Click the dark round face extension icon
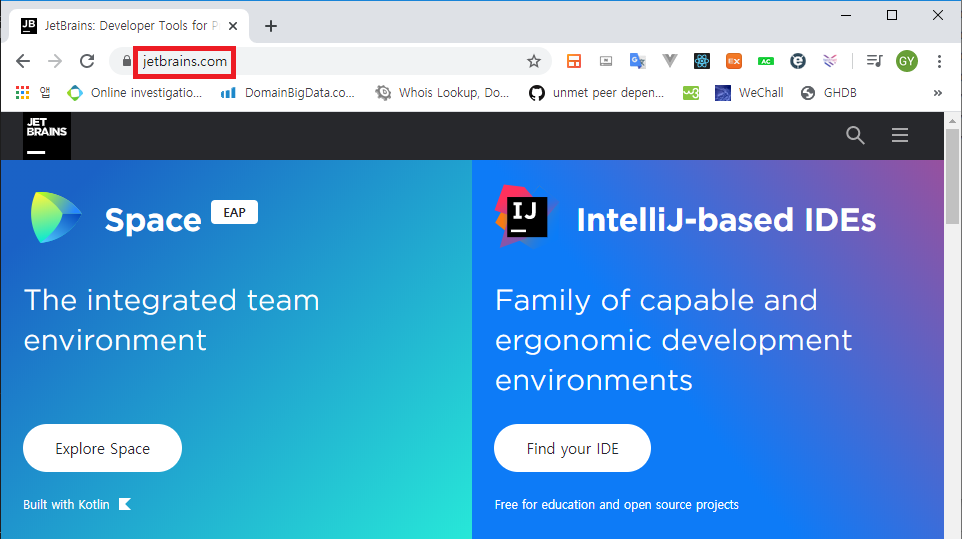Screen dimensions: 962x539 (798, 61)
